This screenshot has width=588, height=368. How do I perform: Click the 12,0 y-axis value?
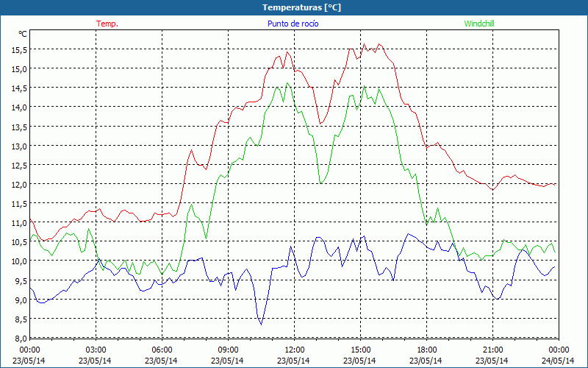coord(20,185)
